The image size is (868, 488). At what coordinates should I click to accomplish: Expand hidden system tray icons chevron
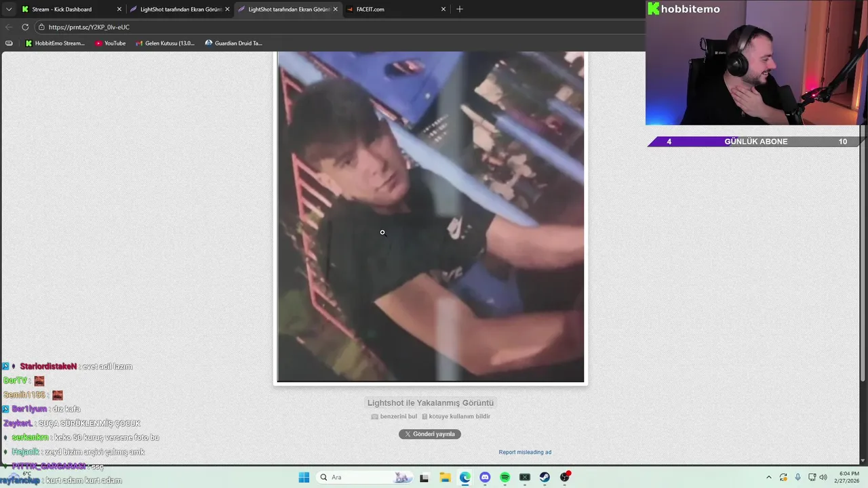(x=768, y=477)
